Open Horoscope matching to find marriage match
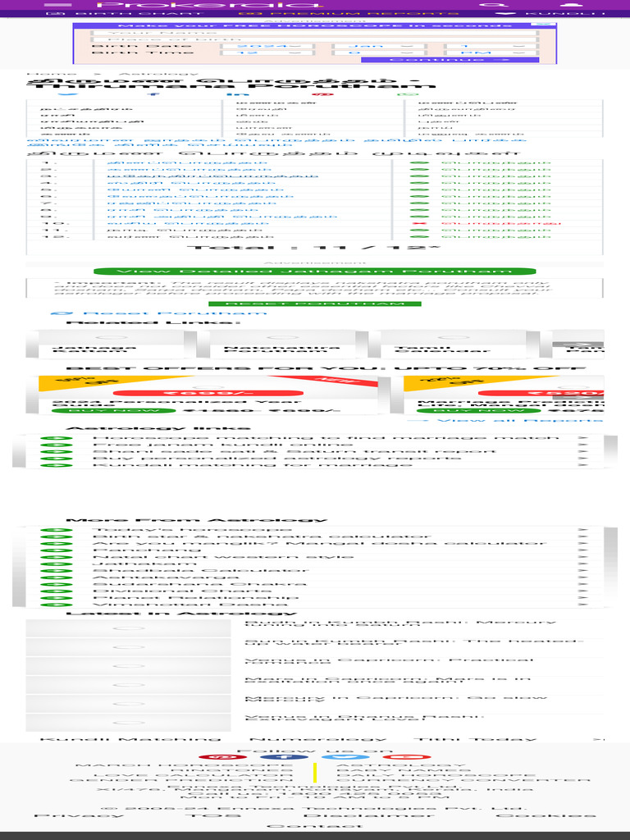Image resolution: width=630 pixels, height=840 pixels. point(326,438)
